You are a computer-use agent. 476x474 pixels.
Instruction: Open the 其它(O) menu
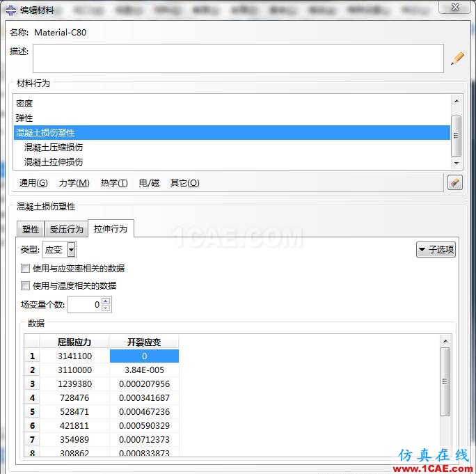pyautogui.click(x=184, y=183)
